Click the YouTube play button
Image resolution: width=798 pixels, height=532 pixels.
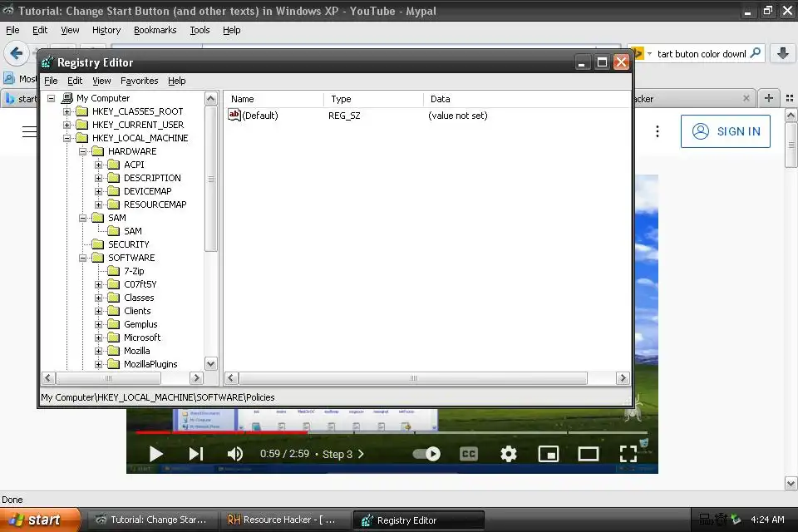[x=155, y=454]
